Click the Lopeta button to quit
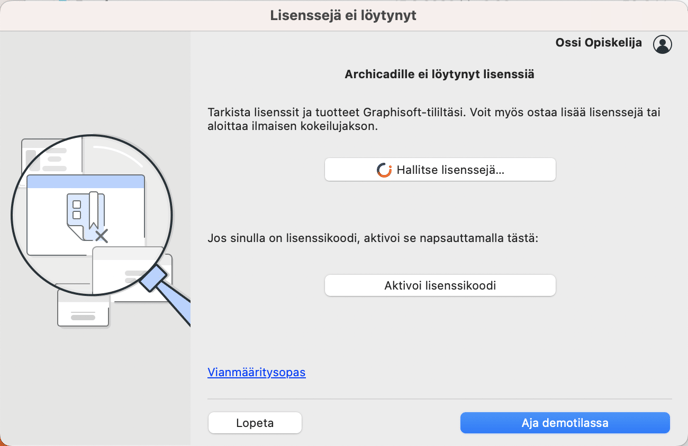Viewport: 688px width, 446px height. tap(255, 423)
